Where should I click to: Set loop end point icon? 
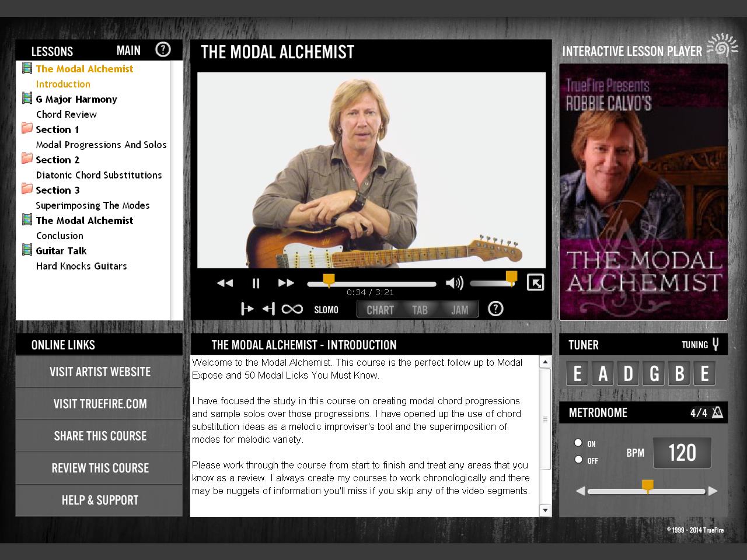coord(268,309)
